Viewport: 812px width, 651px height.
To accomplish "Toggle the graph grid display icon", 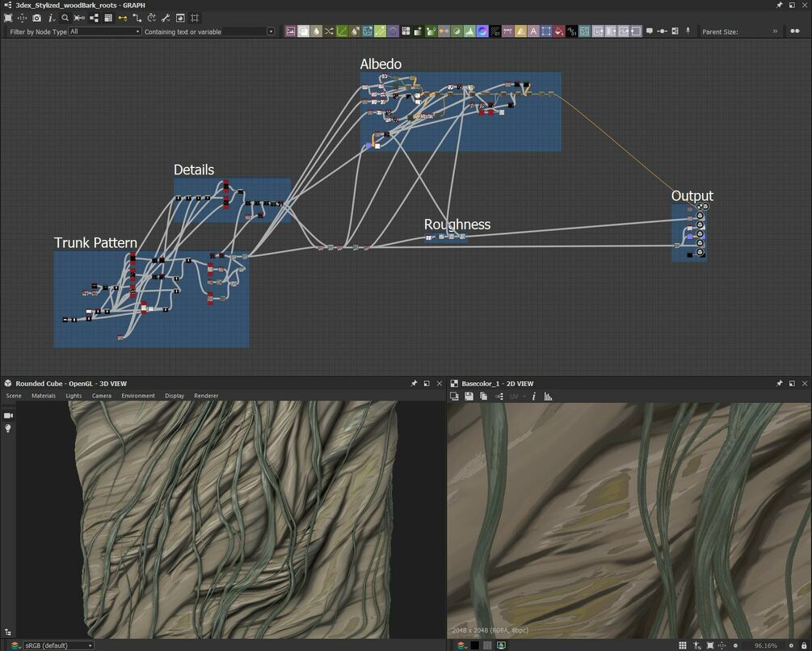I will coord(195,18).
